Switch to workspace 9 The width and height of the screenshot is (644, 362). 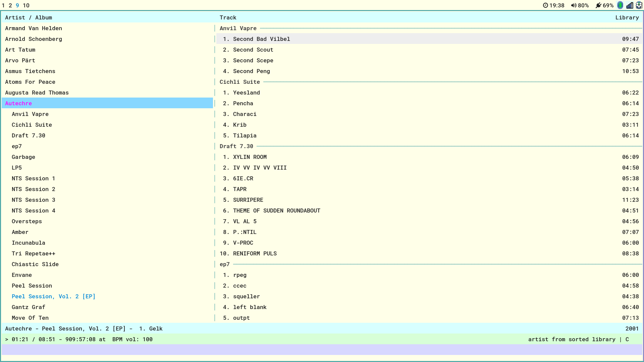[x=17, y=5]
